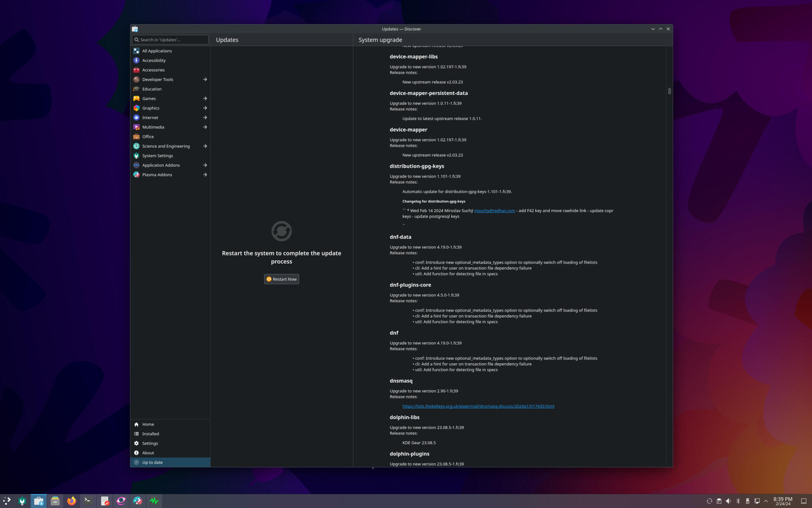The image size is (812, 508).
Task: Open the Bluetooth tray icon
Action: coord(738,501)
